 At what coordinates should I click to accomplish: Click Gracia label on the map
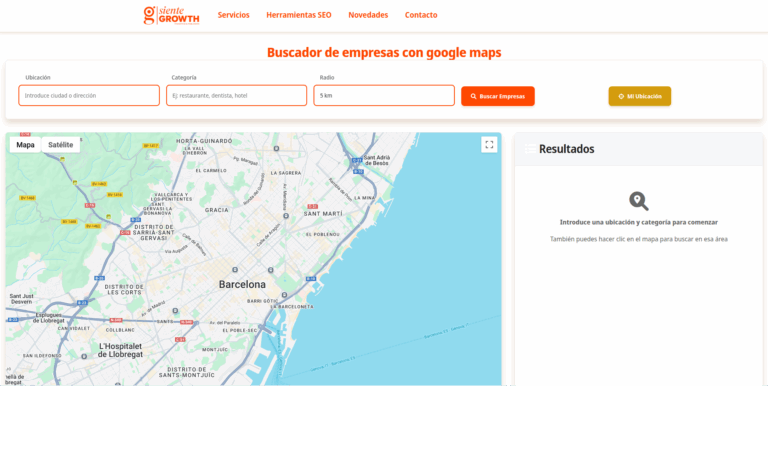click(216, 210)
